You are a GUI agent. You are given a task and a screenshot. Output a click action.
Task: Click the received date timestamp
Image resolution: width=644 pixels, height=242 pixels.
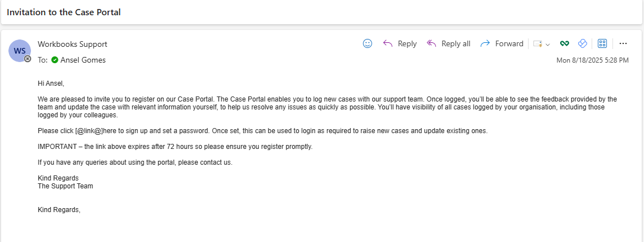592,60
